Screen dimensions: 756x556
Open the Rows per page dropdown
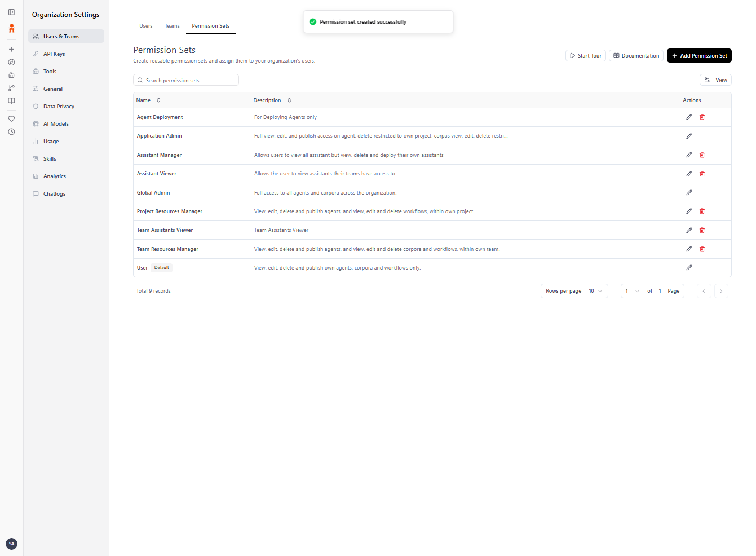(574, 291)
